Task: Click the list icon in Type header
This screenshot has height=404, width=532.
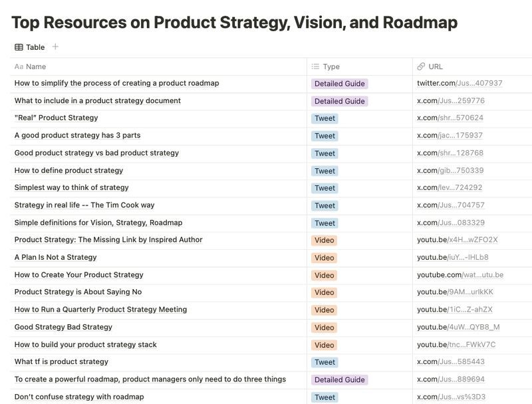Action: (315, 66)
